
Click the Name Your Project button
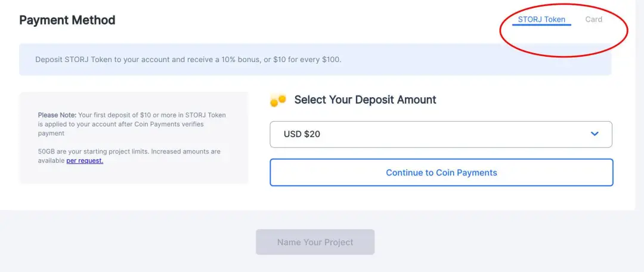(x=315, y=242)
